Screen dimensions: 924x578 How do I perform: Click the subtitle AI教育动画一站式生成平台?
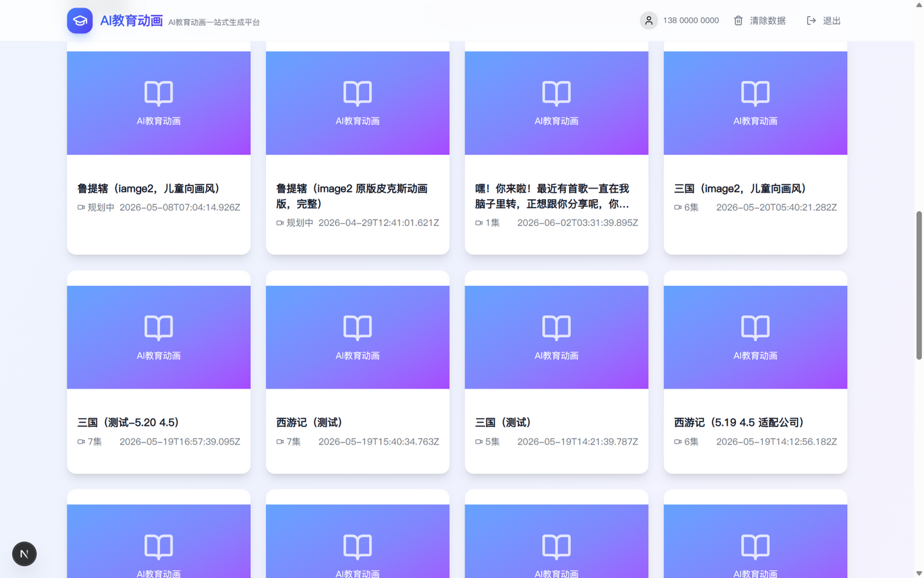click(214, 22)
